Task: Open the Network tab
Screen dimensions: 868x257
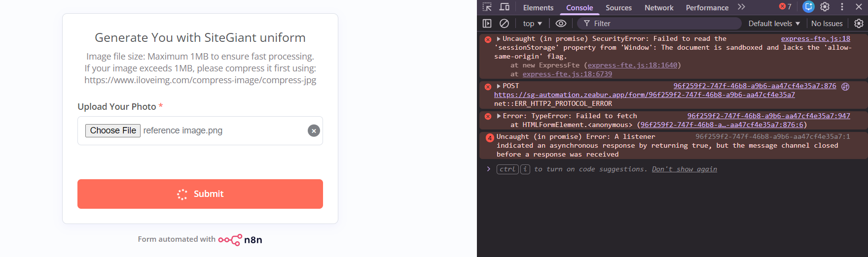Action: pyautogui.click(x=659, y=7)
